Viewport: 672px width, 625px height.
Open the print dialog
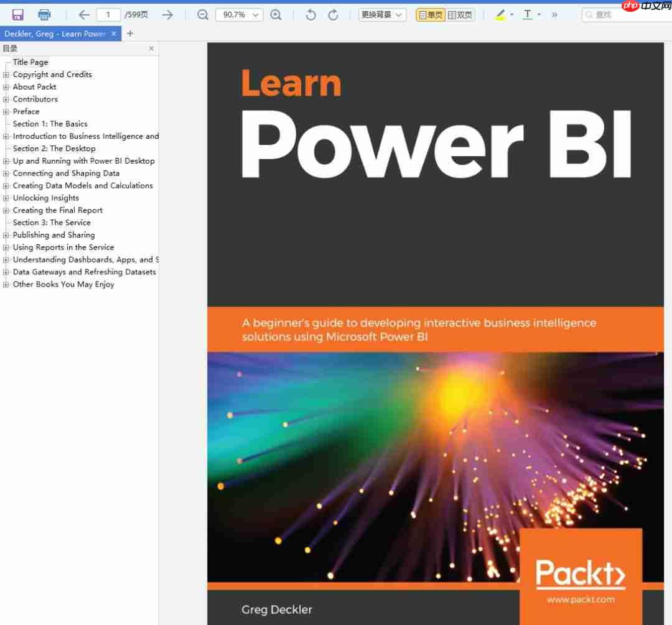tap(44, 14)
